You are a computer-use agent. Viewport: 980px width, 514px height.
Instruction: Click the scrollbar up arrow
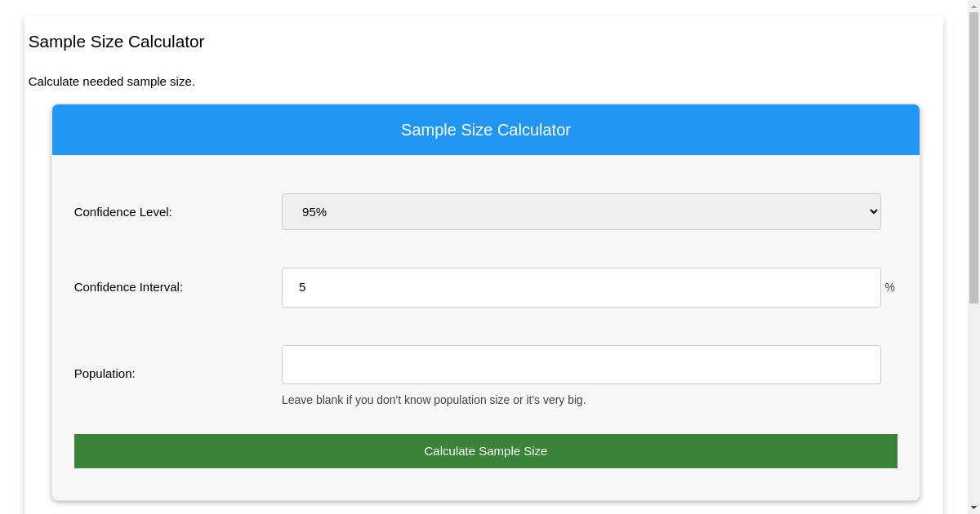tap(972, 6)
